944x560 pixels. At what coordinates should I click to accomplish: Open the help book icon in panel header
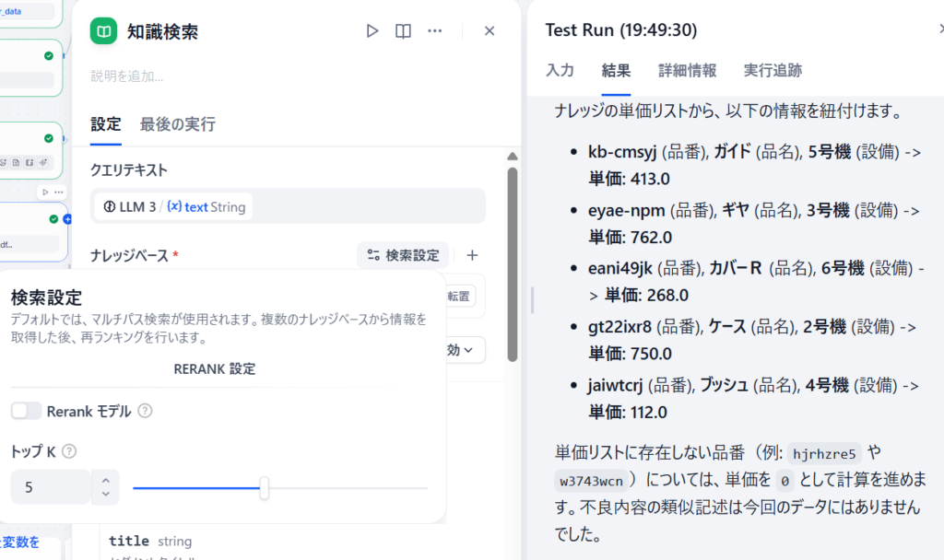click(403, 31)
